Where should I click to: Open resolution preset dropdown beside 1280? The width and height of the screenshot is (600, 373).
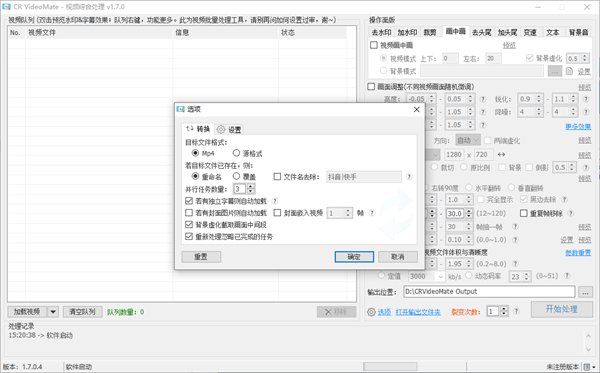pyautogui.click(x=435, y=155)
